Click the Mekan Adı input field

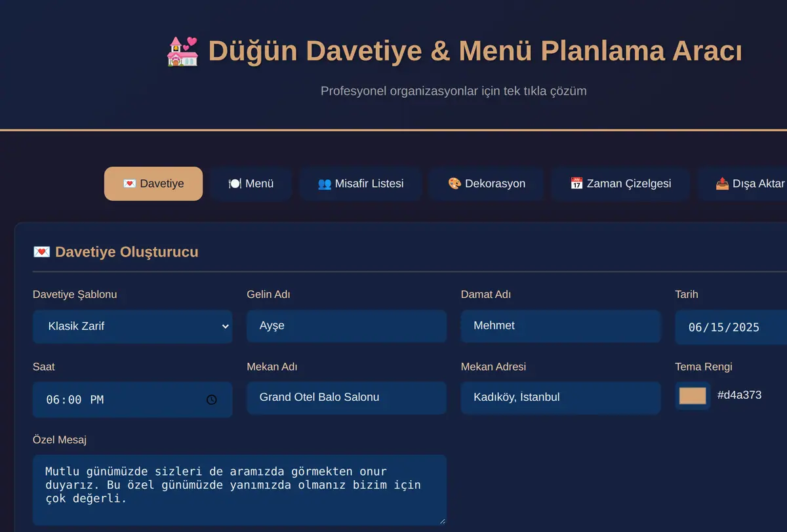(x=346, y=398)
